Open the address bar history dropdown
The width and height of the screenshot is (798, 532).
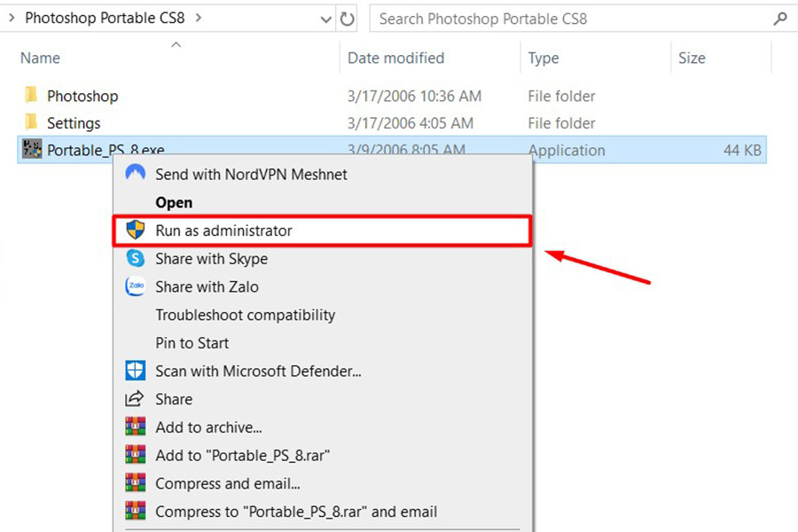(x=325, y=20)
